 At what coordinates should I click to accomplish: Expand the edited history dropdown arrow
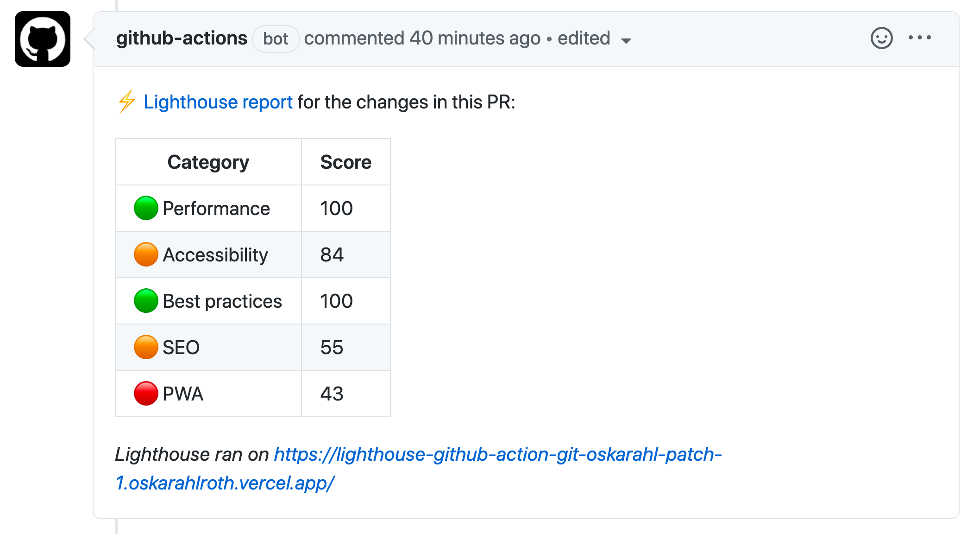pyautogui.click(x=626, y=41)
